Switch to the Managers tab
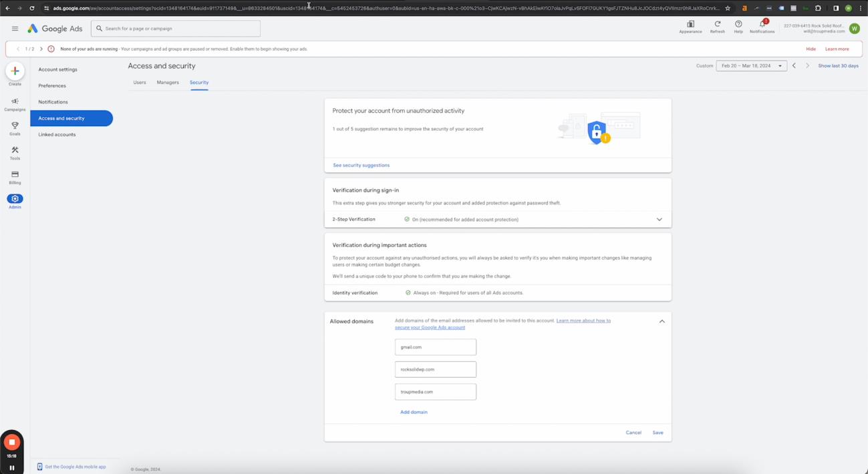 (168, 83)
